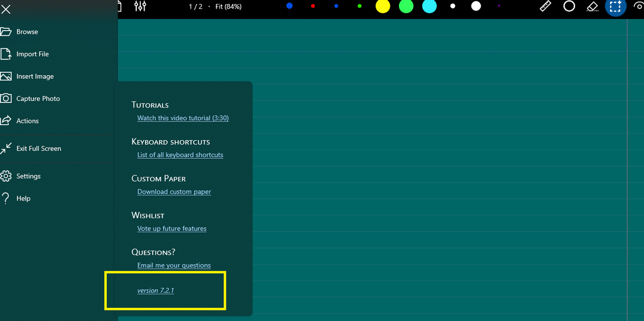Select the cyan highlighter
Screen dimensions: 644x321
click(x=429, y=6)
